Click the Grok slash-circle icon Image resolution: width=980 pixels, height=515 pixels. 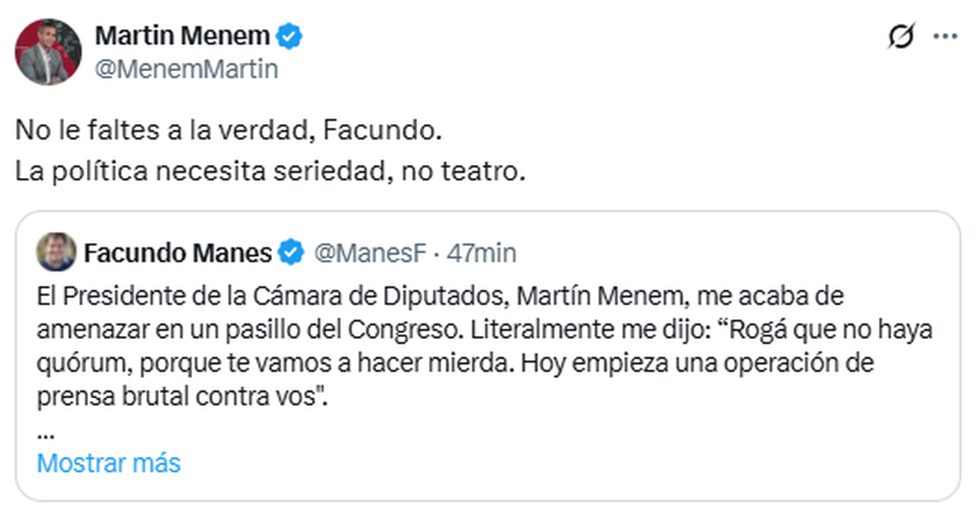click(x=902, y=38)
